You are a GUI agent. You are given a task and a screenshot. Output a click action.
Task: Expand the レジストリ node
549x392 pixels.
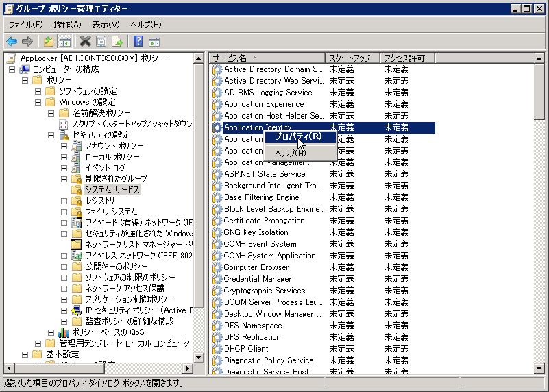tap(64, 201)
